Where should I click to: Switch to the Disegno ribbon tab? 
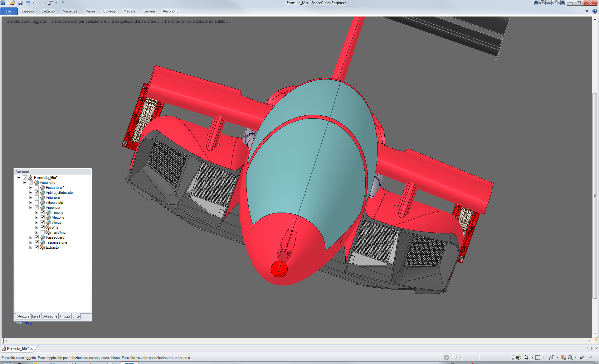point(28,11)
